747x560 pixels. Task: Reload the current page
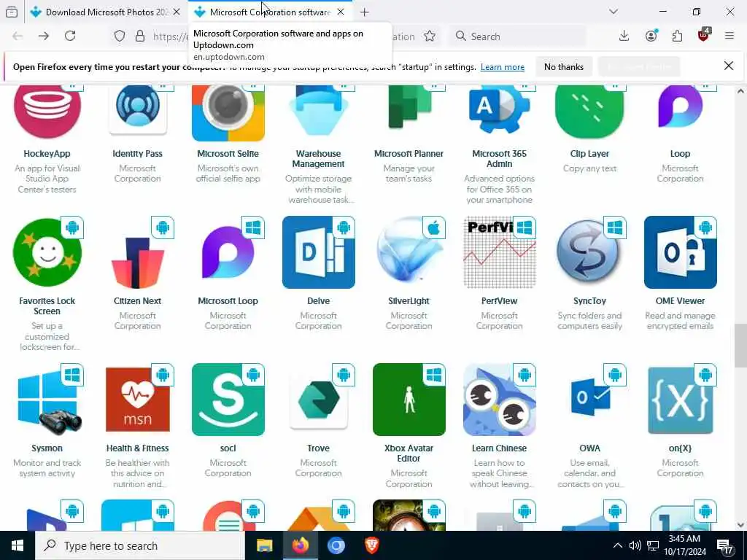[70, 36]
